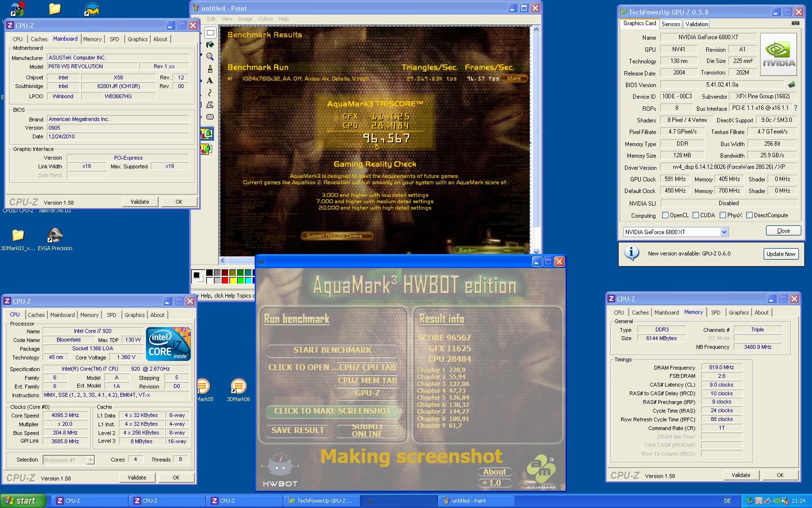Pick the black color swatch in Paint
The image size is (812, 508).
click(209, 273)
